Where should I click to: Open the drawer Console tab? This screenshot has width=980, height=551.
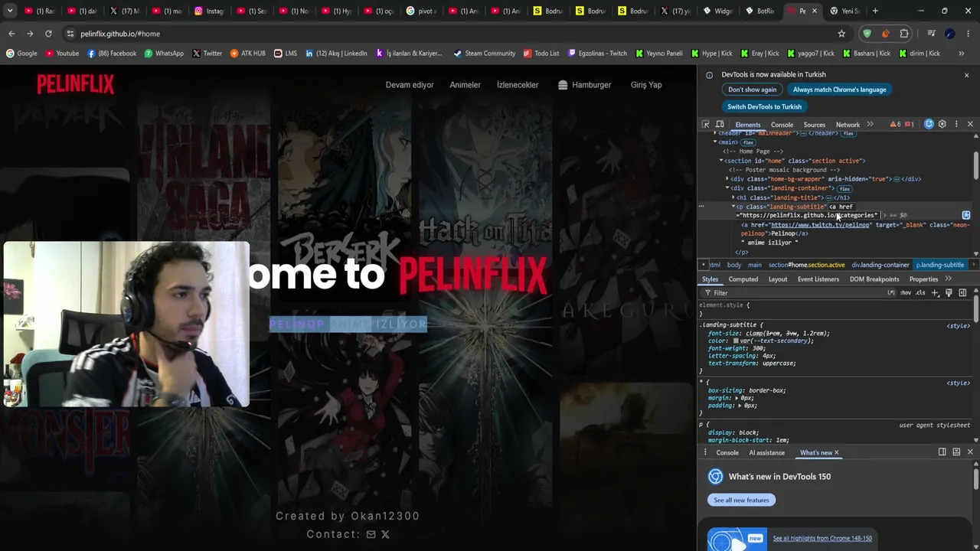(x=727, y=452)
